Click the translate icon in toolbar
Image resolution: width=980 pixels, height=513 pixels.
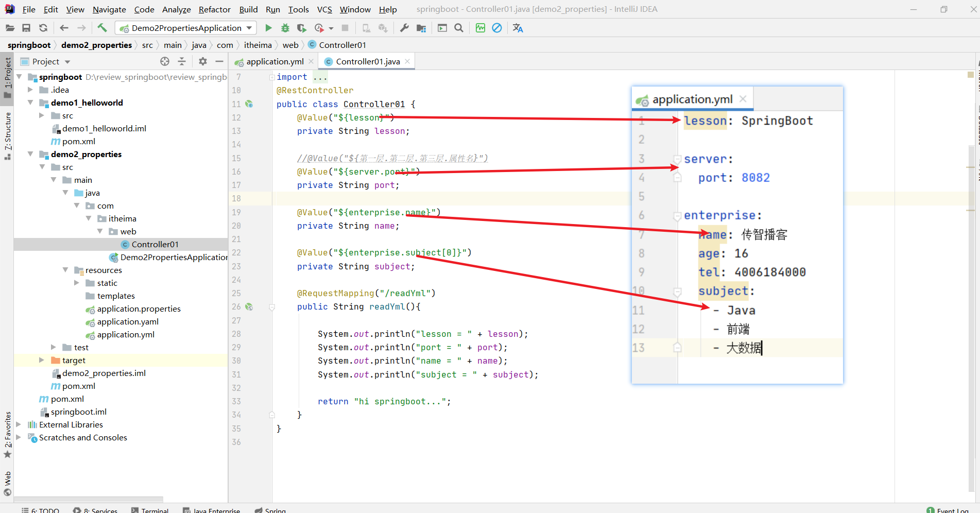point(518,28)
